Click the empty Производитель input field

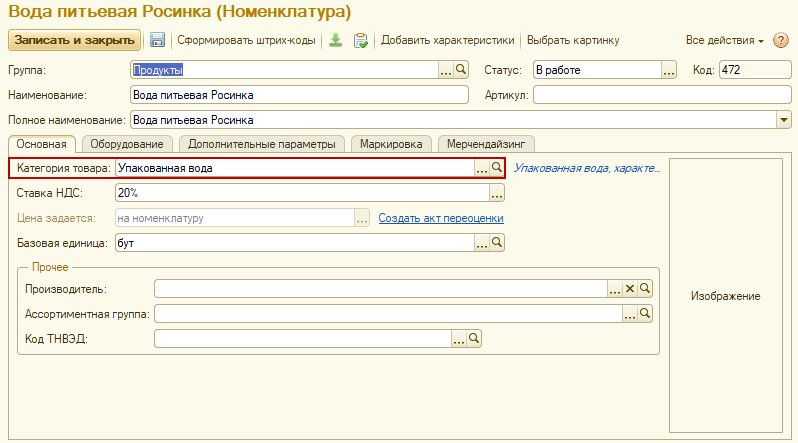[381, 289]
